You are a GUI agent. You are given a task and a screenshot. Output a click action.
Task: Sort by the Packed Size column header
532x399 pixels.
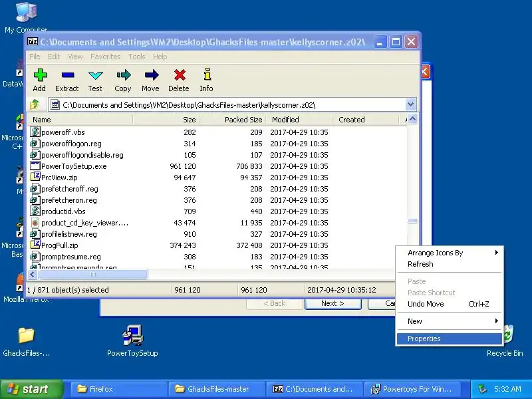click(233, 120)
